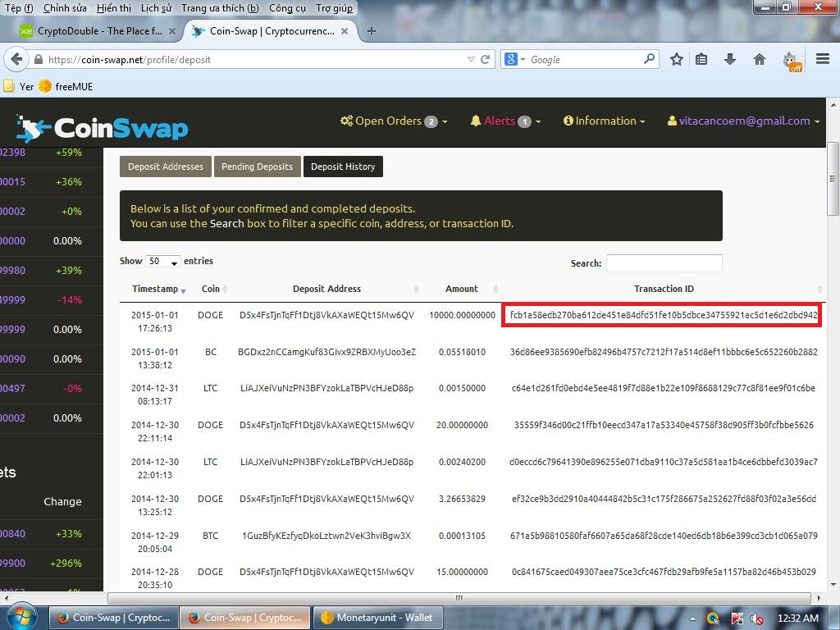
Task: Click the addon icon labeled off
Action: coord(792,61)
